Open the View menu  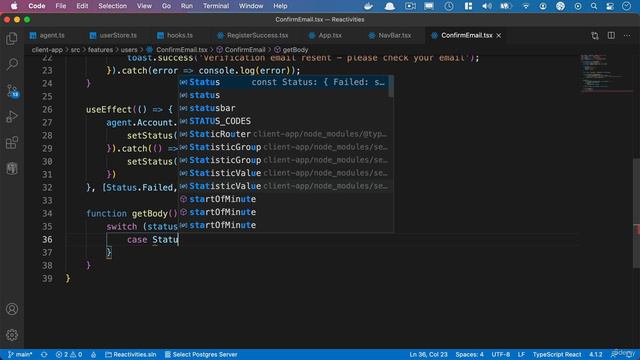point(144,6)
